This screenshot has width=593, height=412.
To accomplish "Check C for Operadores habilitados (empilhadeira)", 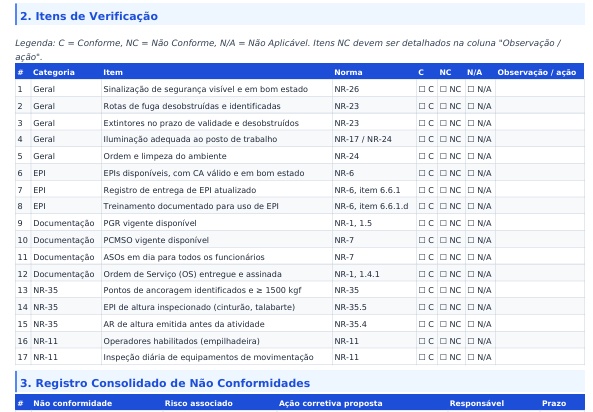I will click(422, 341).
